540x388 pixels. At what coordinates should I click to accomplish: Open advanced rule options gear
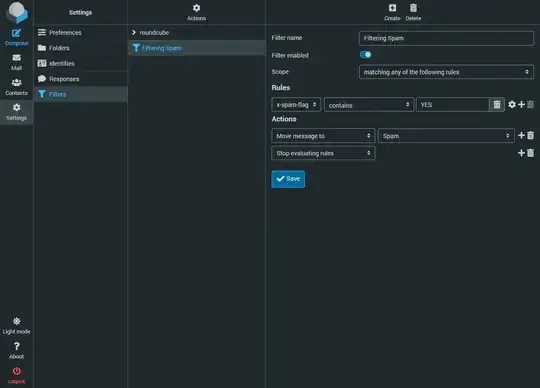[512, 104]
